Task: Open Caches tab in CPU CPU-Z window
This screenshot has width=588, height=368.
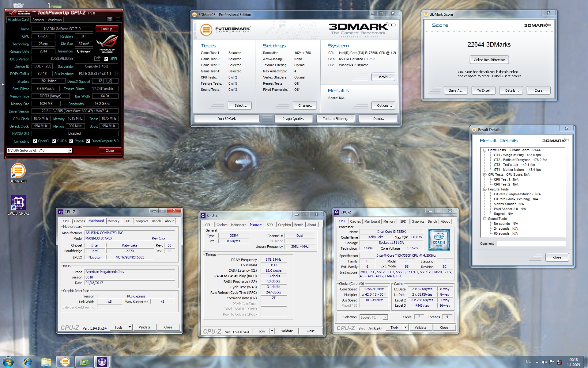Action: tap(356, 221)
